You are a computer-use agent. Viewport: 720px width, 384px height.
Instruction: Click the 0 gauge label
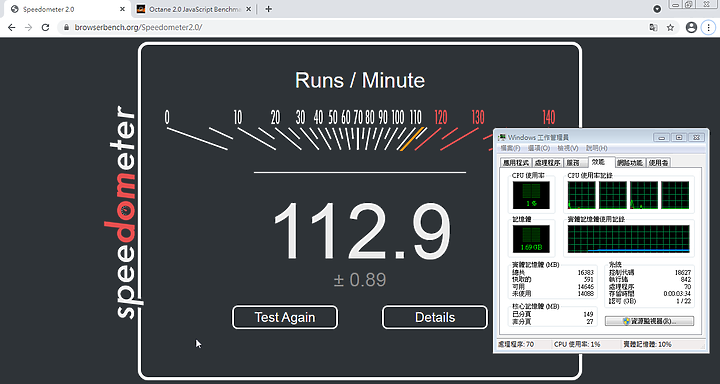pos(167,118)
